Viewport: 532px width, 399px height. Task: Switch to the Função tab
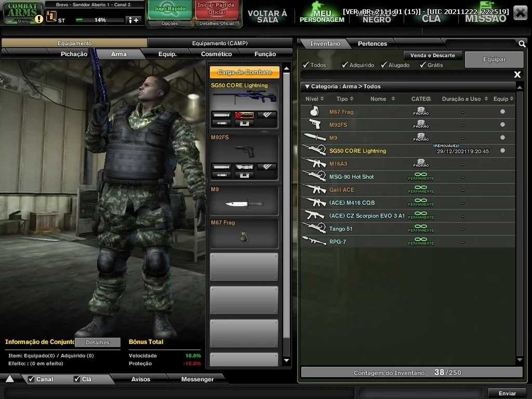[265, 54]
